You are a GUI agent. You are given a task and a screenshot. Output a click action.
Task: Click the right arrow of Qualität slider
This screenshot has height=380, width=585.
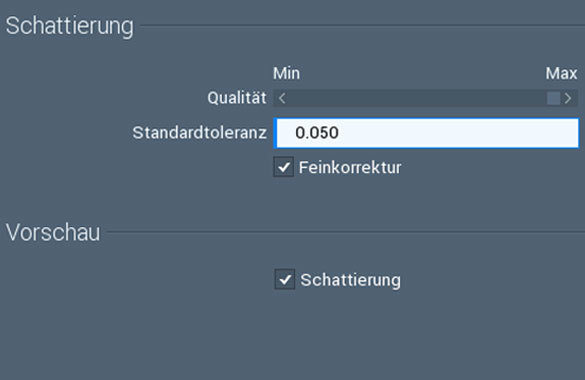point(568,98)
